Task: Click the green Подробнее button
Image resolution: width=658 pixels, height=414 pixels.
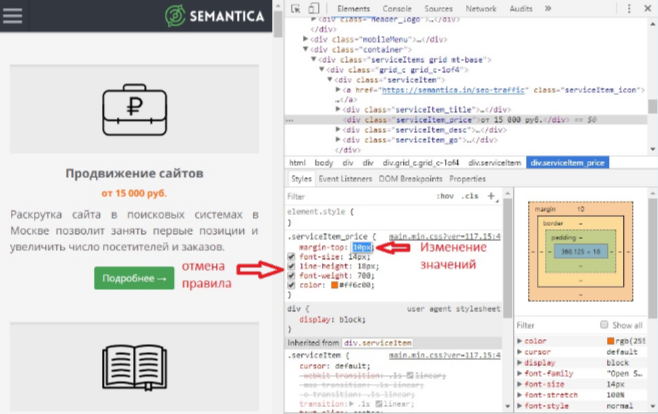Action: coord(134,278)
